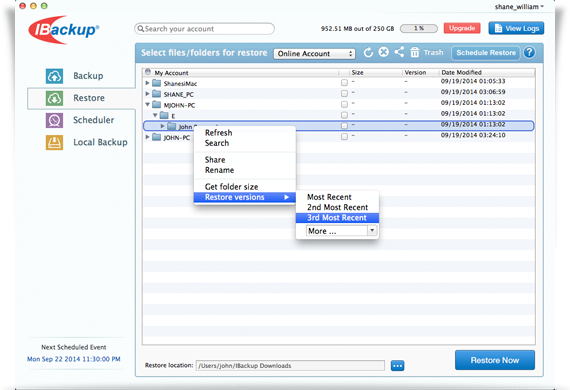Open Restore versions submenu
570x390 pixels.
click(x=245, y=197)
